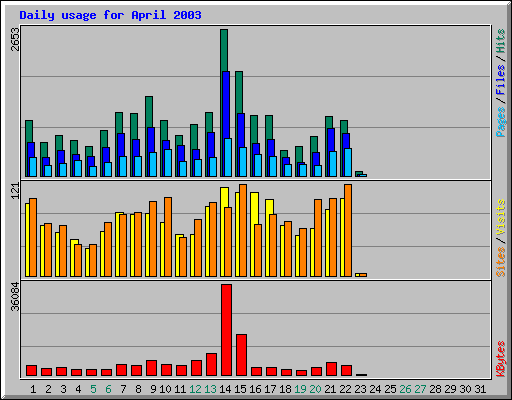Screen dimensions: 512x400
Task: Click the 121 axis maximum label
Action: point(15,191)
